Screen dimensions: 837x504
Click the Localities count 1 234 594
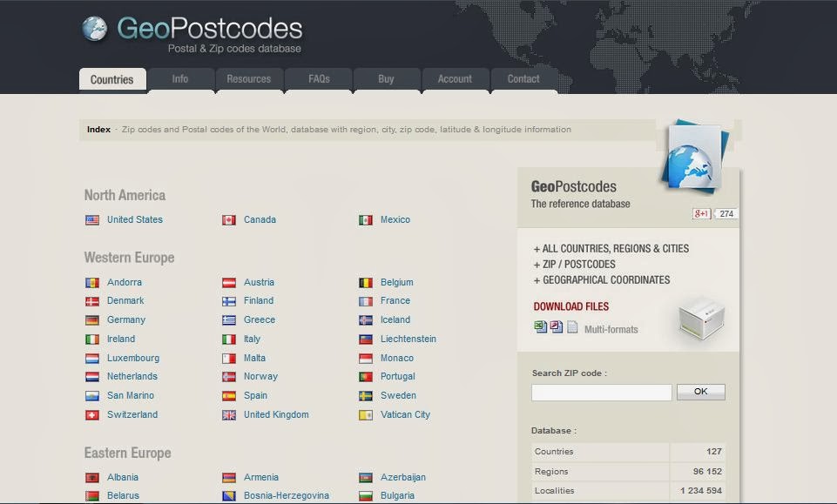701,491
